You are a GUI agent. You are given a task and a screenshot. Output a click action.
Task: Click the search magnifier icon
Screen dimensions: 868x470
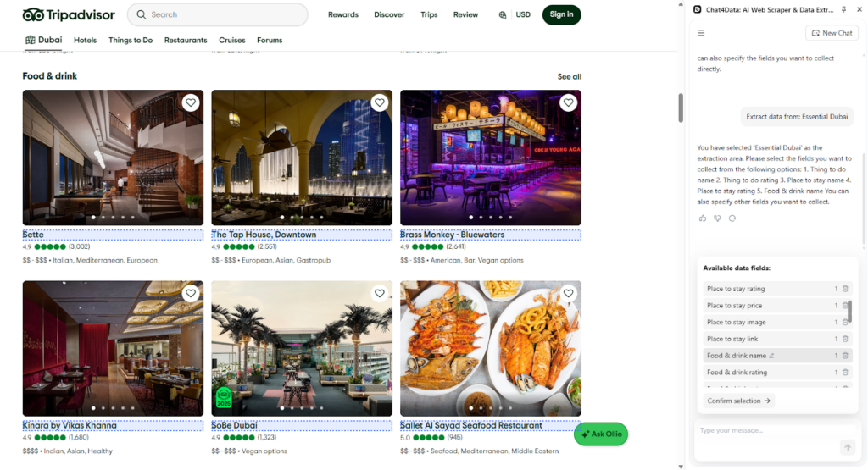142,15
